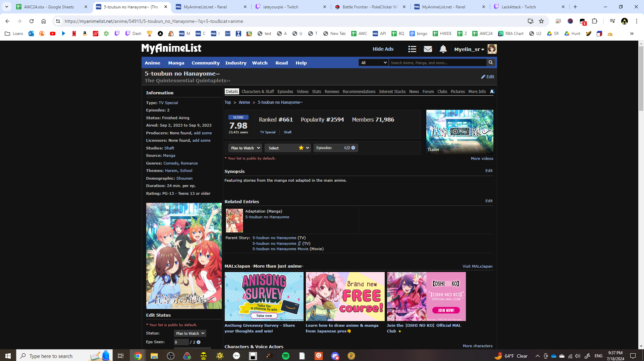Switch to the AWC24.xlsx Google Sheets tab
644x361 pixels.
click(52, 7)
